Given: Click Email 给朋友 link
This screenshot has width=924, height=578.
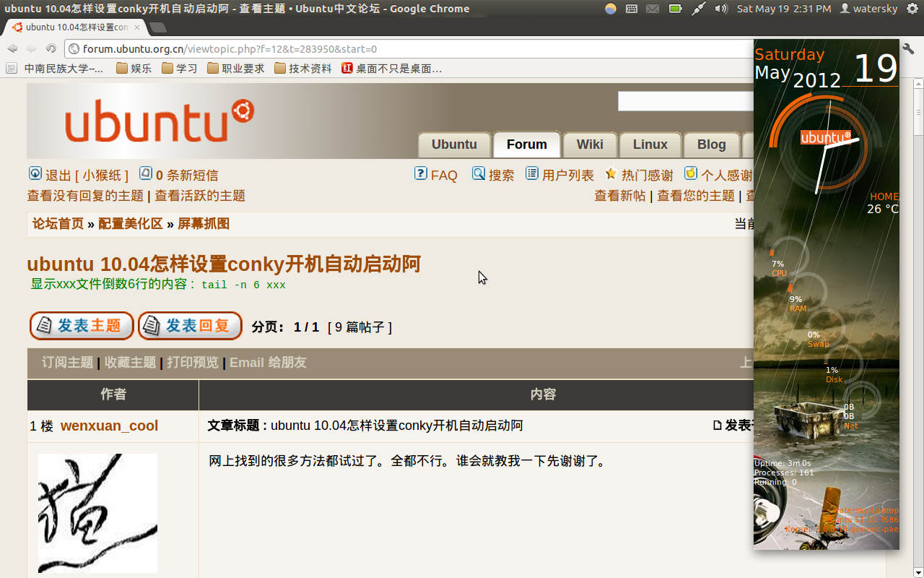Looking at the screenshot, I should 268,363.
